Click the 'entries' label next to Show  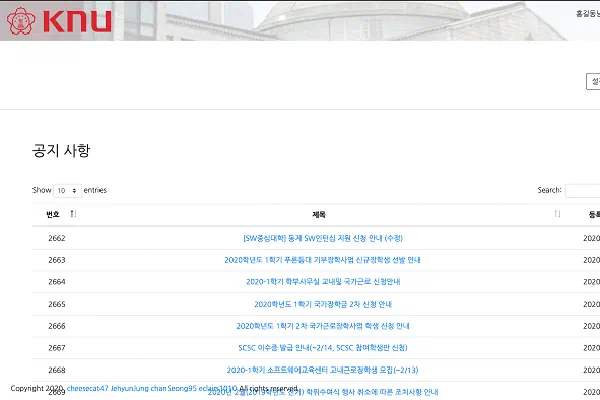coord(95,190)
